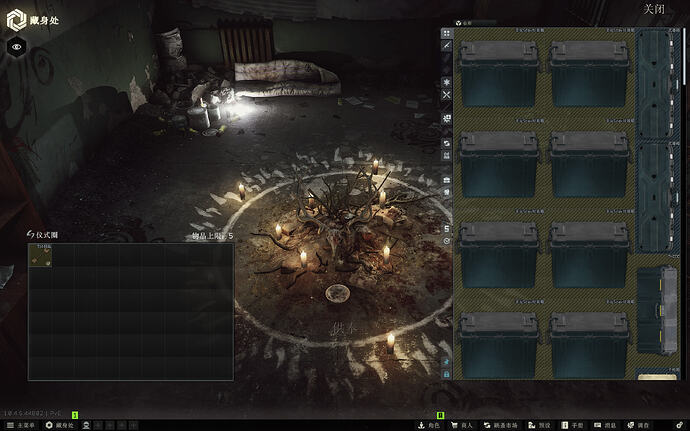Viewport: 690px width, 431px height.
Task: Open the 跳蚤市场 flea market tab
Action: pyautogui.click(x=500, y=425)
